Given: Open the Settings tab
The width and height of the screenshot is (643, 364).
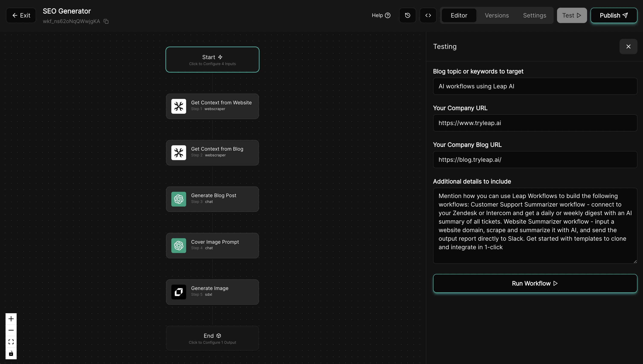Looking at the screenshot, I should pos(535,15).
